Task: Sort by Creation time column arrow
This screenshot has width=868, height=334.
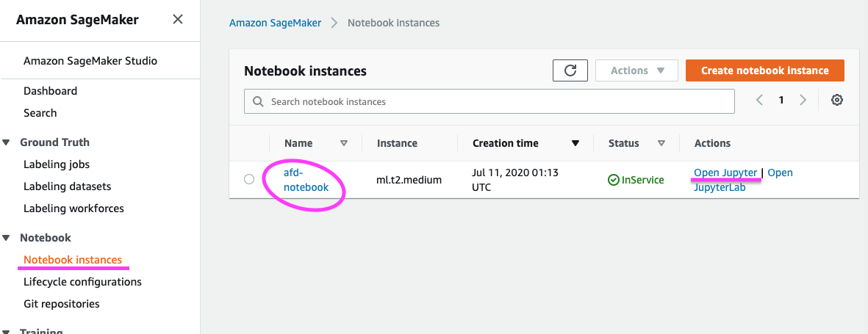Action: tap(575, 143)
